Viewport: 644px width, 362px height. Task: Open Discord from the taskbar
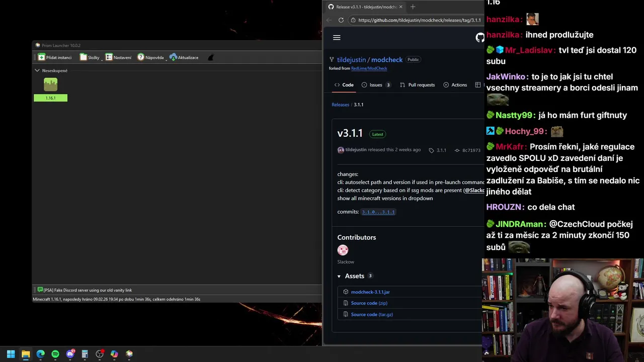pos(70,354)
